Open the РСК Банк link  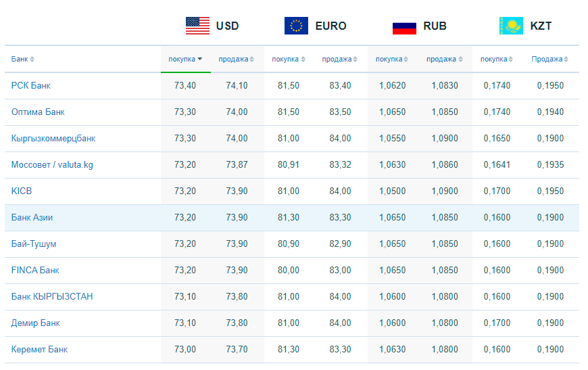(x=30, y=85)
